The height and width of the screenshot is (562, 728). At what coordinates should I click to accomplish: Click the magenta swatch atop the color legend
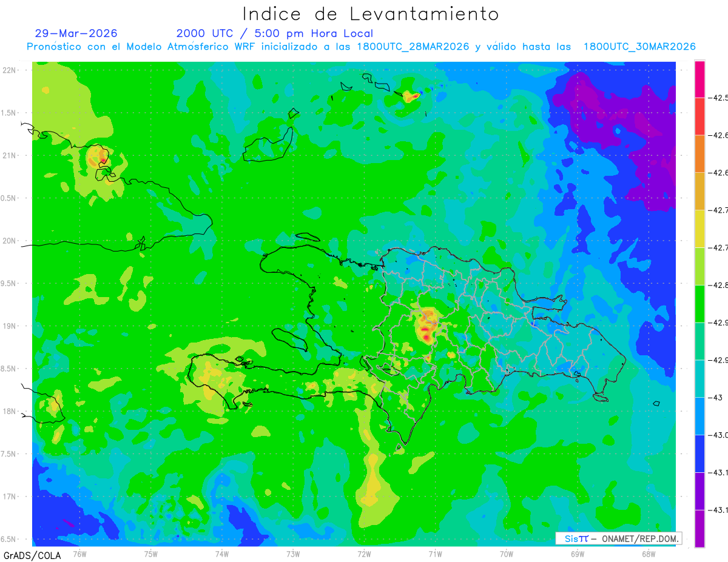point(699,79)
